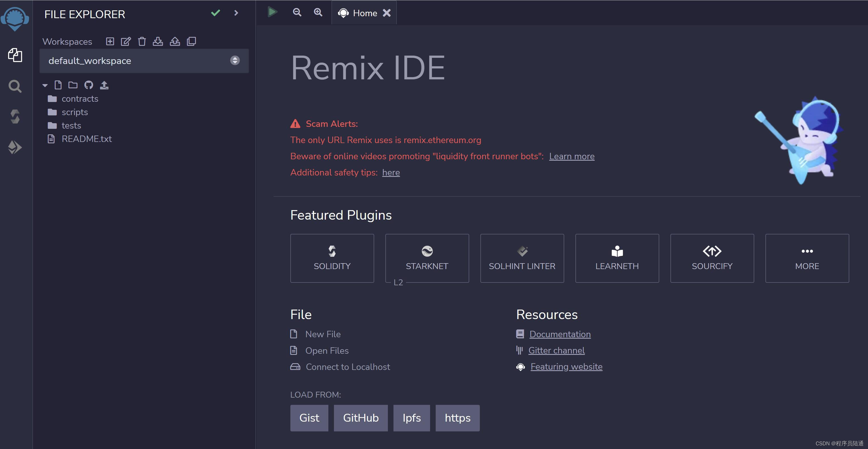Screen dimensions: 868x449
Task: Open the LearnEth plugin
Action: [617, 258]
